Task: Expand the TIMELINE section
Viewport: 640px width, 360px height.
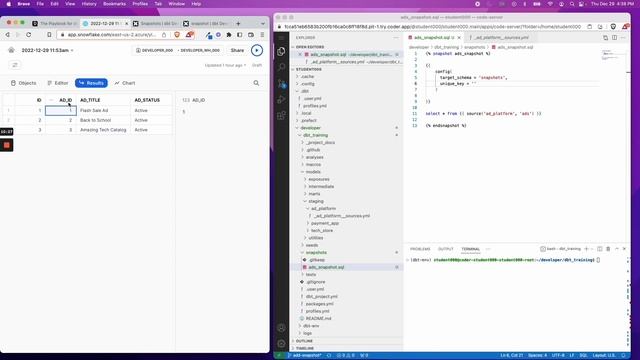Action: [x=304, y=348]
